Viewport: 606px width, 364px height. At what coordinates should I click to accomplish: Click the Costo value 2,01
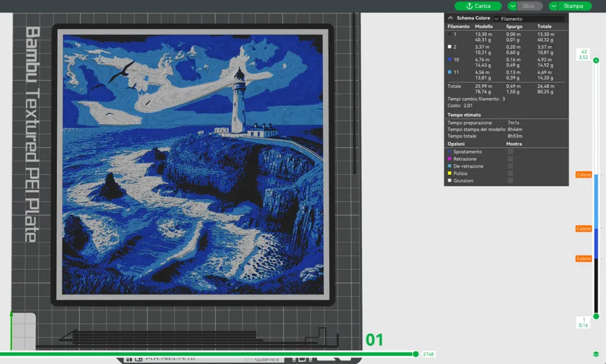pos(468,105)
